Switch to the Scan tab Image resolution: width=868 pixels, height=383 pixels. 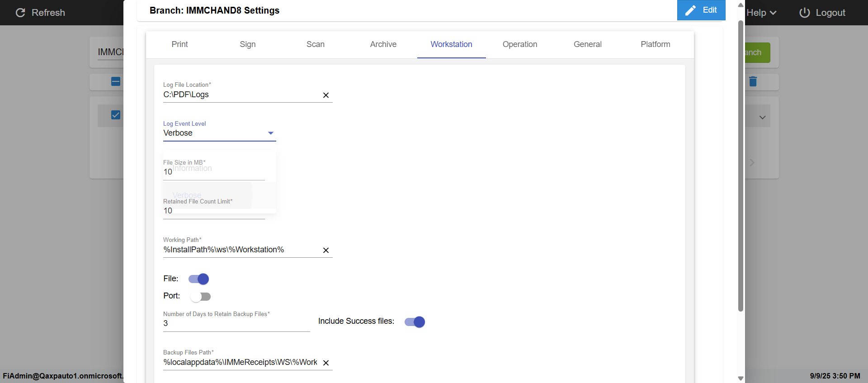[315, 44]
